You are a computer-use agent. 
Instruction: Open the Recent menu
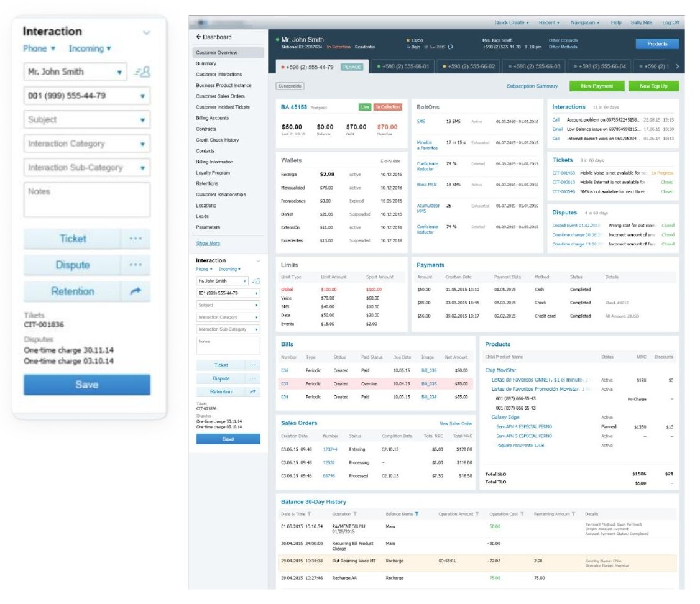549,23
